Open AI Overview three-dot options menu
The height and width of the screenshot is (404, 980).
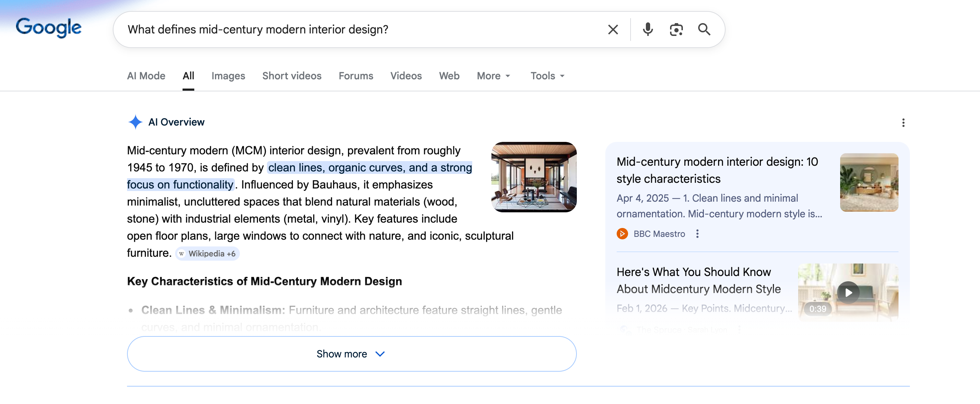coord(903,123)
